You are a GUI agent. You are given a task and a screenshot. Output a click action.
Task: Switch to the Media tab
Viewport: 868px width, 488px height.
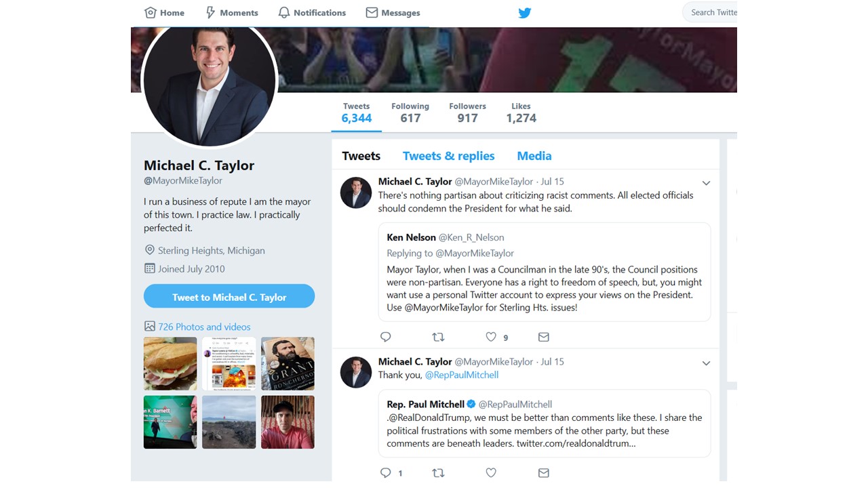[534, 156]
